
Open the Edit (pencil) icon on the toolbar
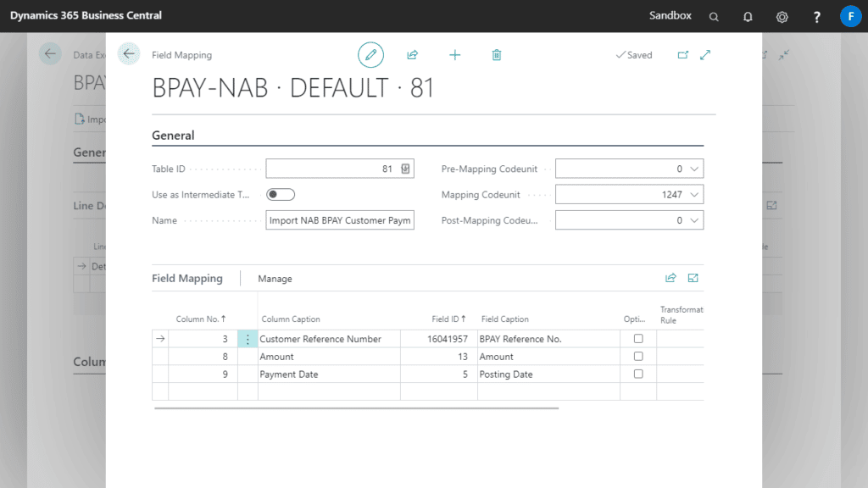point(370,54)
